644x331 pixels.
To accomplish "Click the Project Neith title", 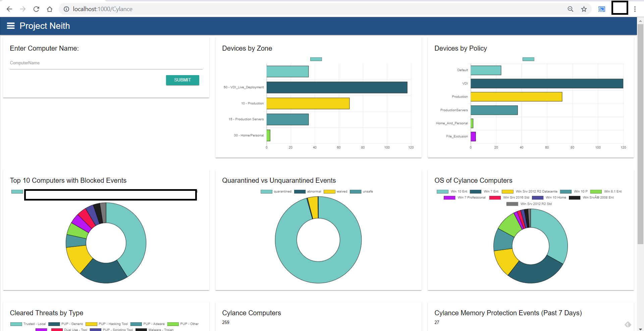I will pos(45,26).
